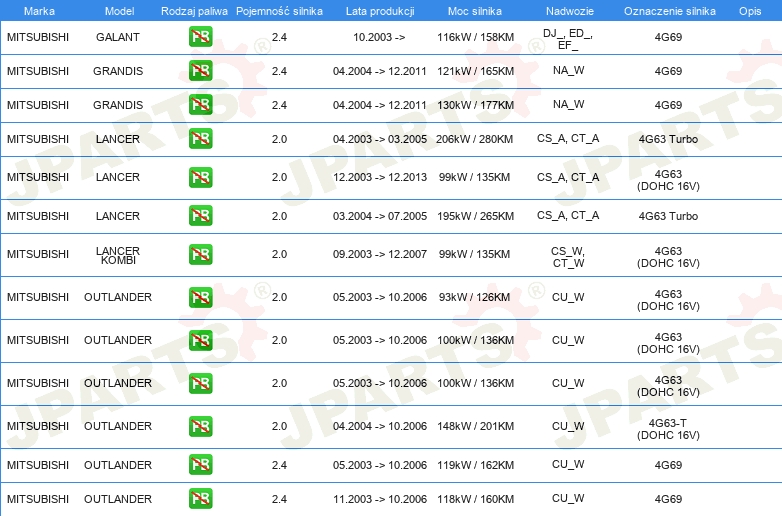Select the GALANT model cell
This screenshot has height=516, width=782.
click(x=118, y=37)
